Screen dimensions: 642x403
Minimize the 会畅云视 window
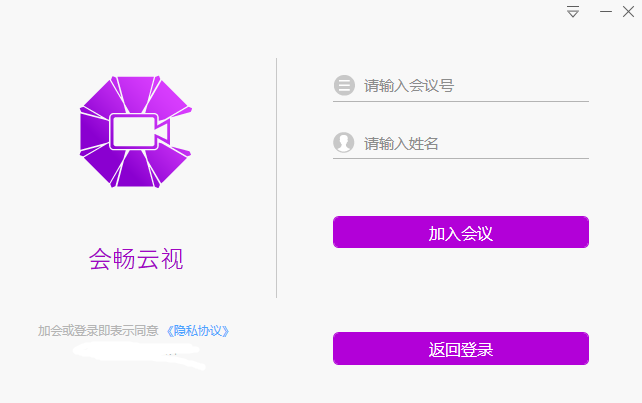(x=606, y=11)
